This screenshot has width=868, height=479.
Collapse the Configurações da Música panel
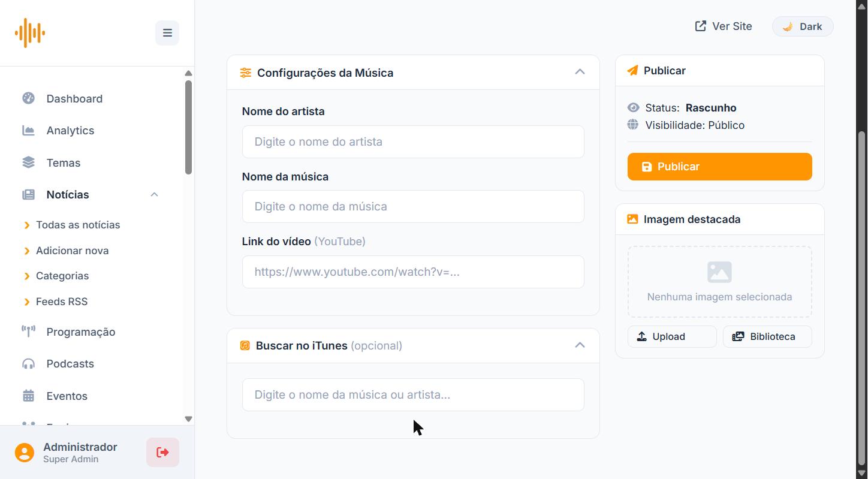click(580, 72)
